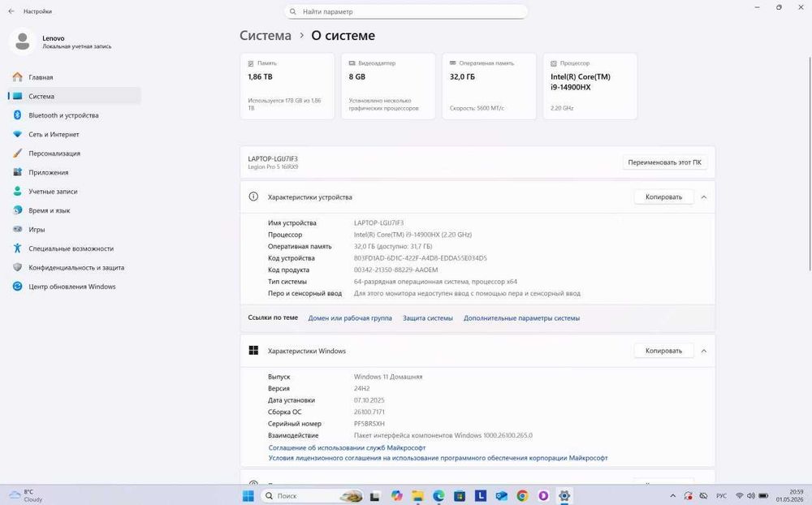
Task: Select the serial number PF5BRSXH
Action: [x=369, y=424]
